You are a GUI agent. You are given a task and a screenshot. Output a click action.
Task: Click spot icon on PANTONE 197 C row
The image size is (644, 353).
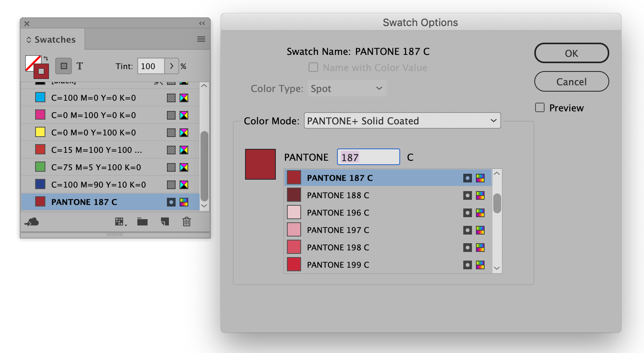coord(468,230)
